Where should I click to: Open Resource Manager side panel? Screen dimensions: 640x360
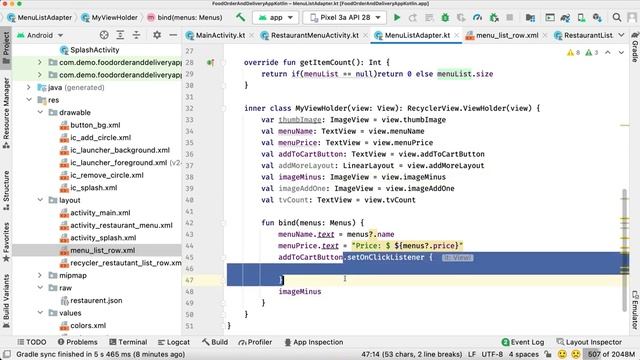tap(6, 113)
